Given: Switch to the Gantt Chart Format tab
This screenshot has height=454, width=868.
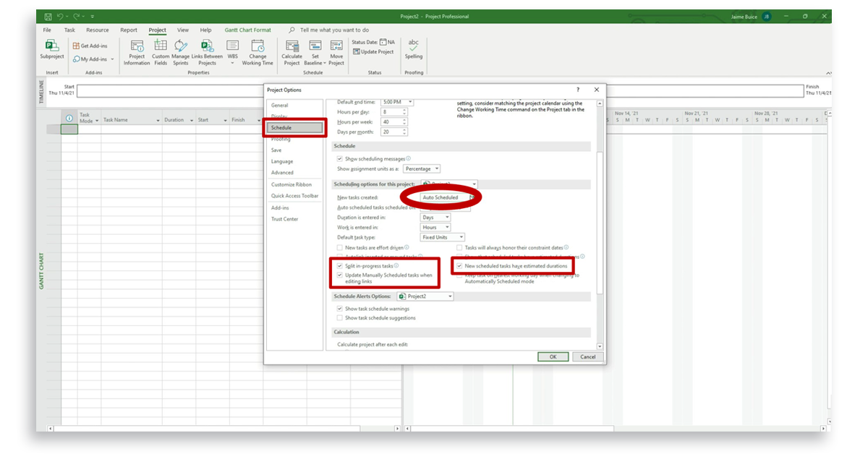Looking at the screenshot, I should (248, 30).
